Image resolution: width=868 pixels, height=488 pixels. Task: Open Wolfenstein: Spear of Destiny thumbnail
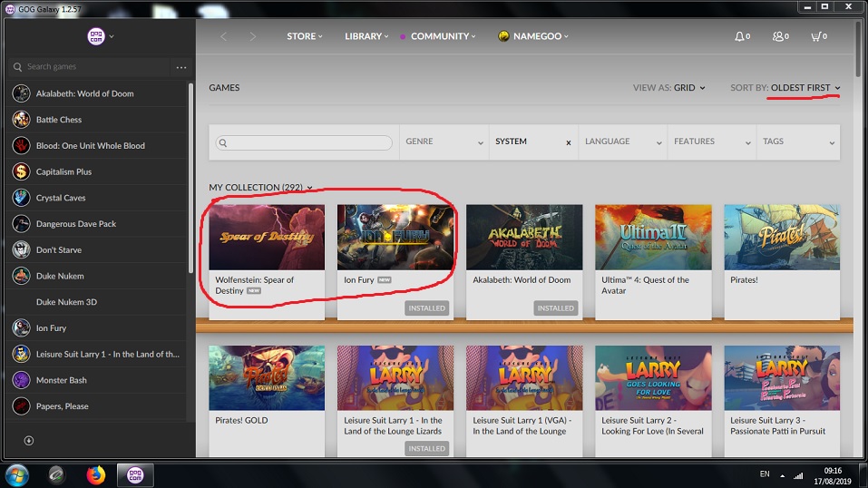[x=267, y=237]
